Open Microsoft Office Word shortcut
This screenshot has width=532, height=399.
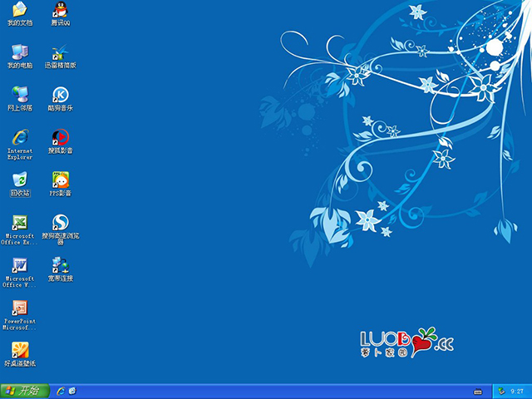[19, 265]
